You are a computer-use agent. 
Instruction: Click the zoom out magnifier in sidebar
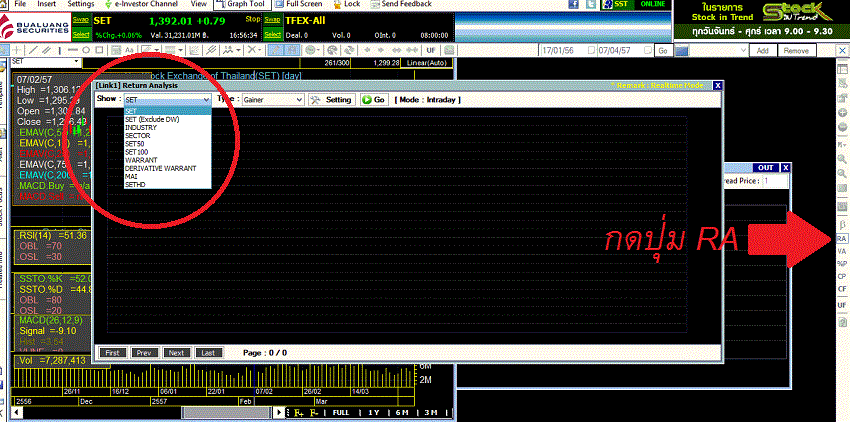pos(842,173)
